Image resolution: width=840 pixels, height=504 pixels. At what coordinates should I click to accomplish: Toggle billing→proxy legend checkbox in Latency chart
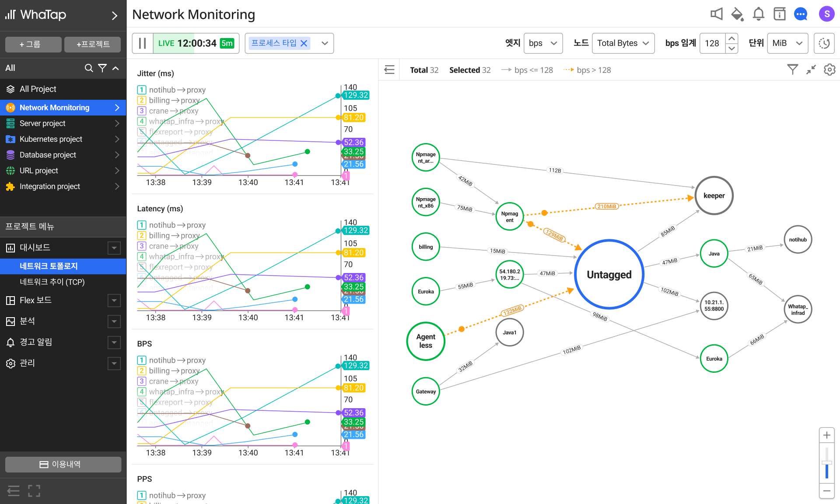click(x=142, y=235)
